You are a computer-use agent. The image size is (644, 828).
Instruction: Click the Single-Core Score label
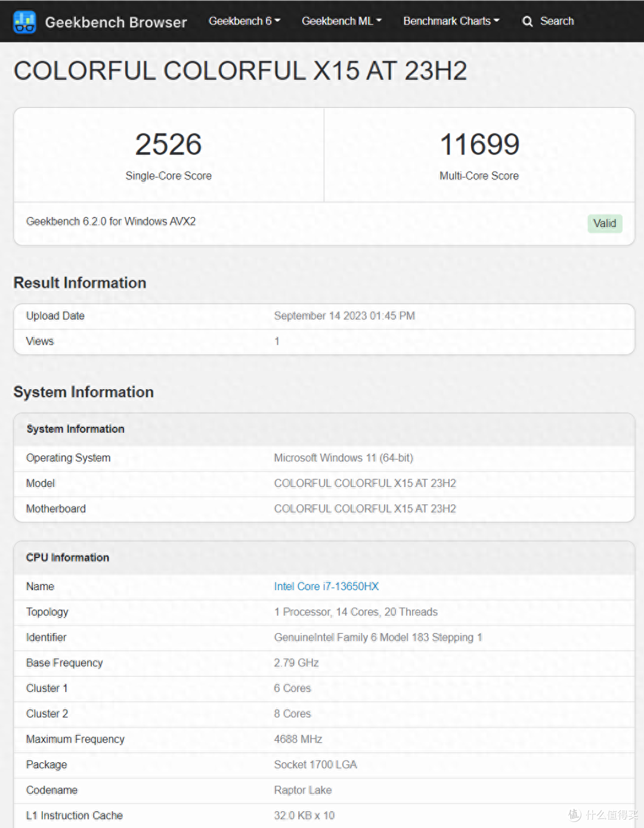169,176
